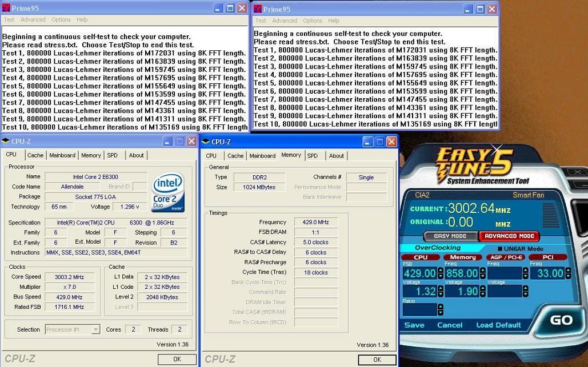Raise Memory Freq using its up arrow
This screenshot has width=588, height=367.
coord(483,270)
